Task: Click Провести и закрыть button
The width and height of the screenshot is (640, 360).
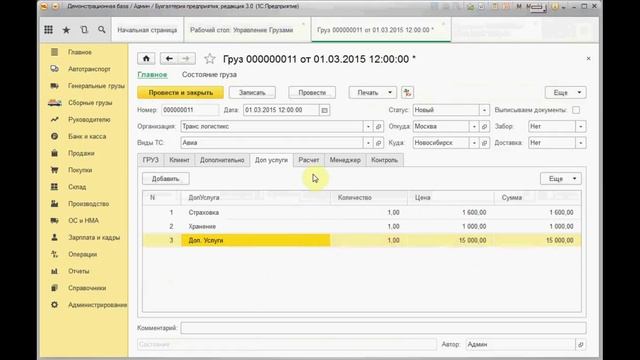Action: [180, 93]
